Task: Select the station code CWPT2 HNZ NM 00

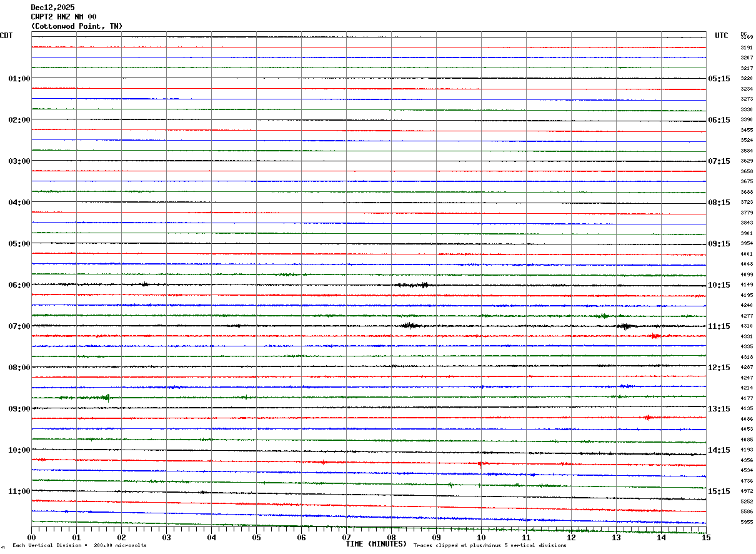Action: [64, 17]
